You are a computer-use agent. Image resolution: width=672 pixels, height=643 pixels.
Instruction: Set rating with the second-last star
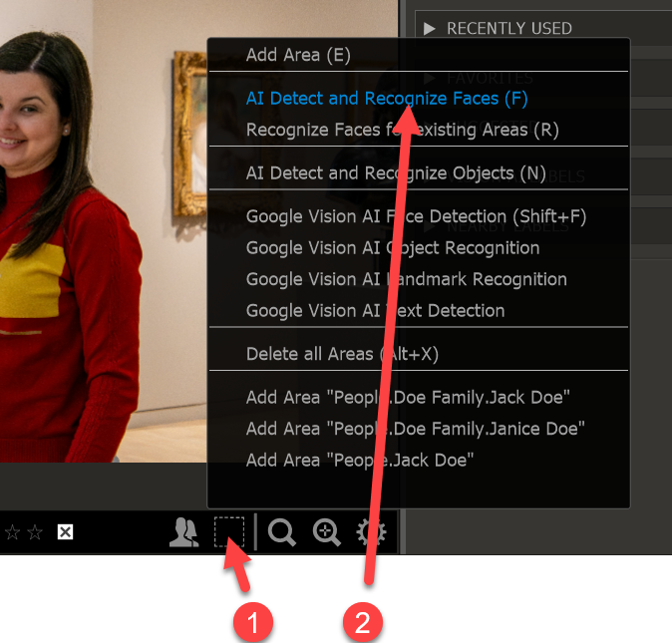12,532
